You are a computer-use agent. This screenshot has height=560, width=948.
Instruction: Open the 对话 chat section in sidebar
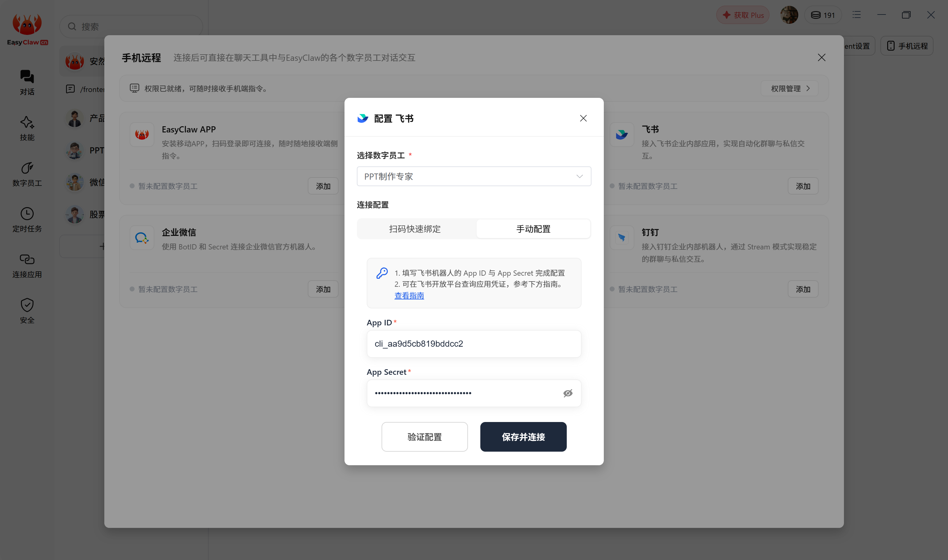27,83
